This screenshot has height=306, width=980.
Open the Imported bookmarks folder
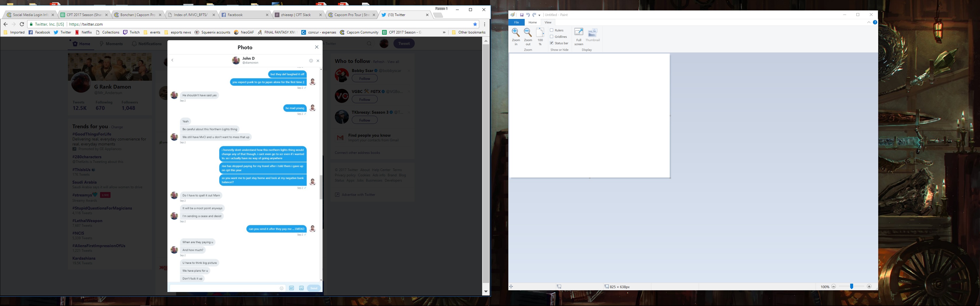coord(14,32)
